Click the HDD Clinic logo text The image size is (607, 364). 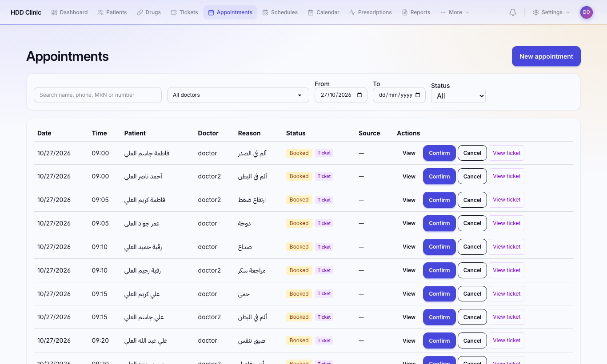[26, 12]
